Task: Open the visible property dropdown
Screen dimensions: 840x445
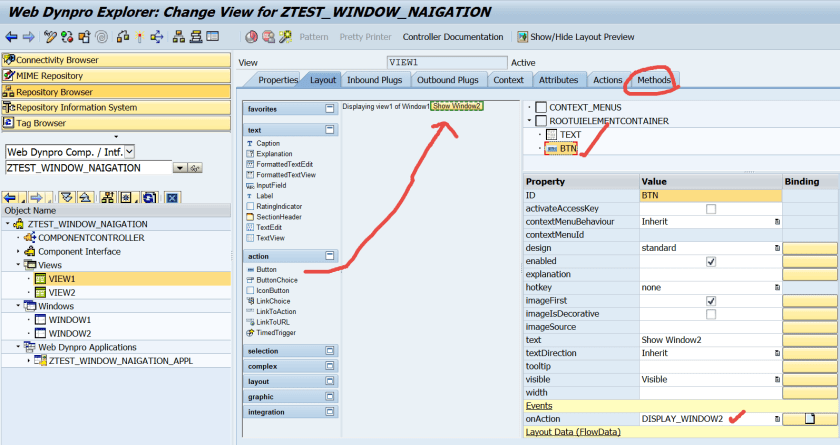Action: point(777,380)
